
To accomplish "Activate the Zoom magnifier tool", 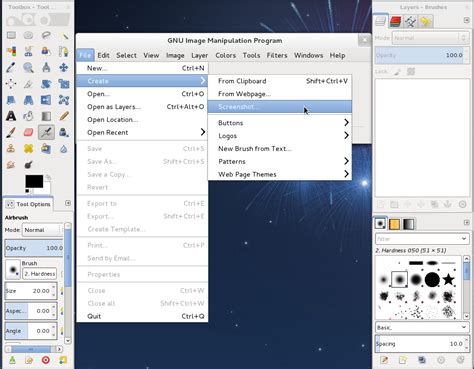I will (28, 67).
